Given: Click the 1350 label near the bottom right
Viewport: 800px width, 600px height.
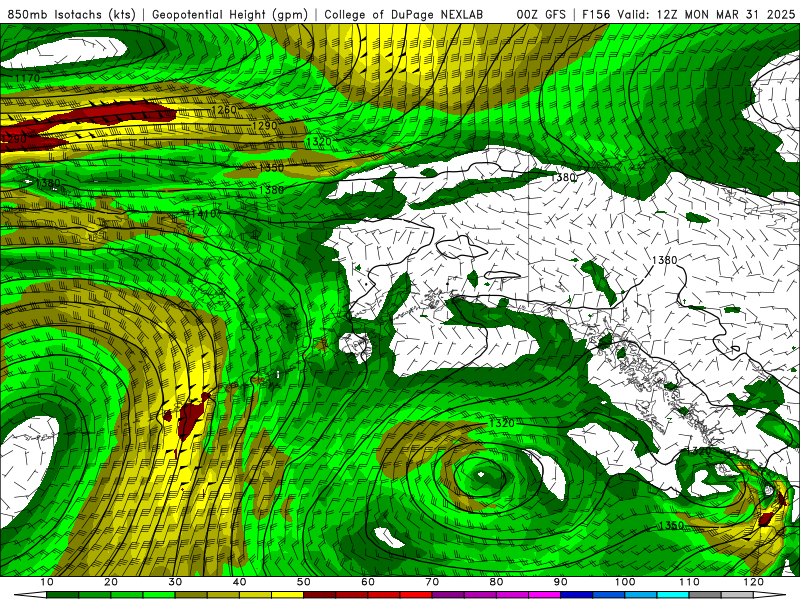Looking at the screenshot, I should pyautogui.click(x=671, y=525).
